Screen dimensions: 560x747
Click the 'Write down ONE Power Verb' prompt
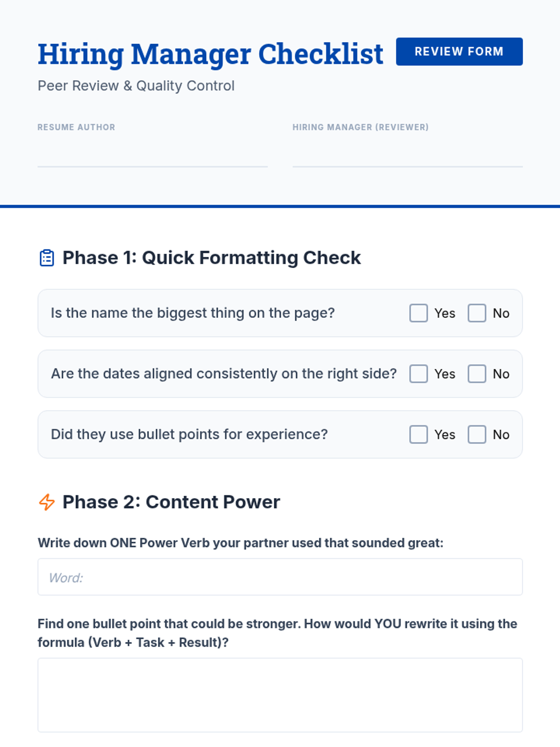coord(240,543)
